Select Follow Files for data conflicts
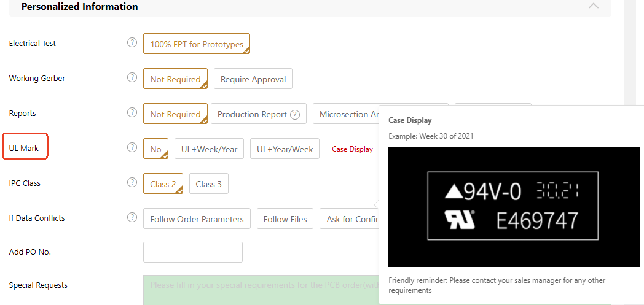 285,219
